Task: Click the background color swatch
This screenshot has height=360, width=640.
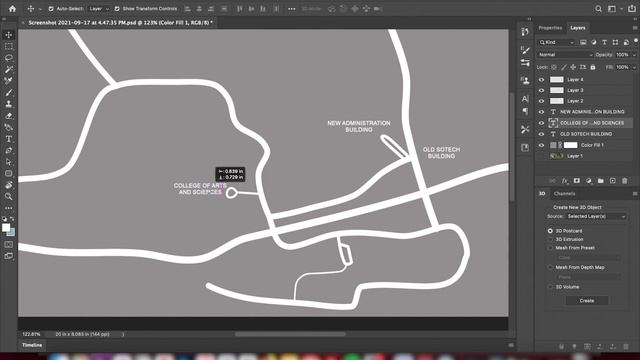Action: point(11,233)
